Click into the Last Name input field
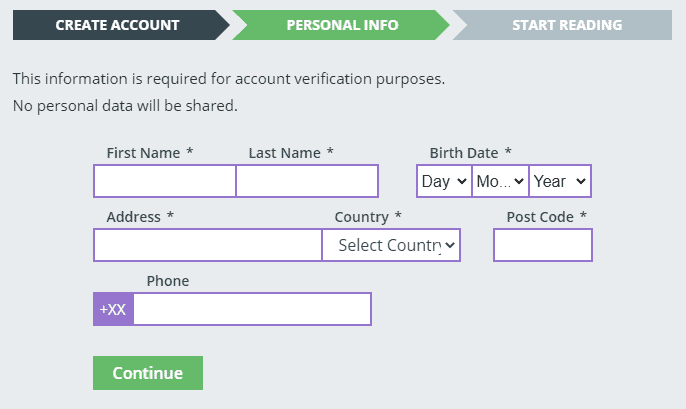This screenshot has width=686, height=409. click(x=307, y=181)
